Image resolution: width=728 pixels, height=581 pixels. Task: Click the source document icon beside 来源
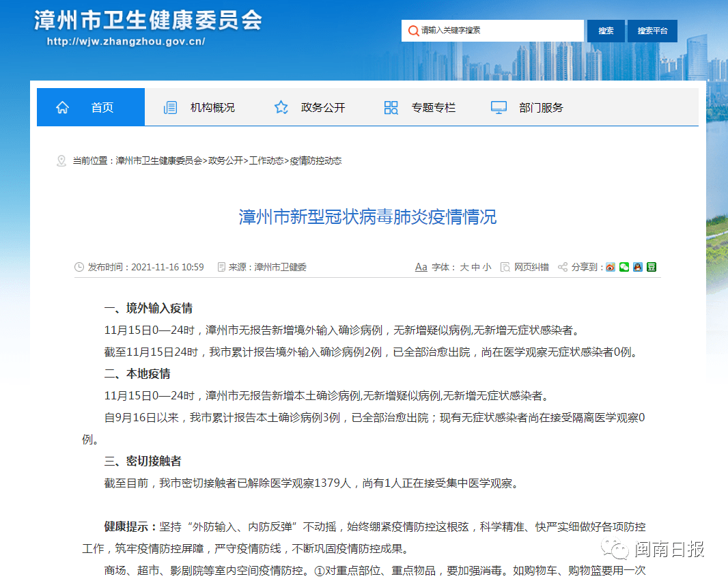pos(221,267)
